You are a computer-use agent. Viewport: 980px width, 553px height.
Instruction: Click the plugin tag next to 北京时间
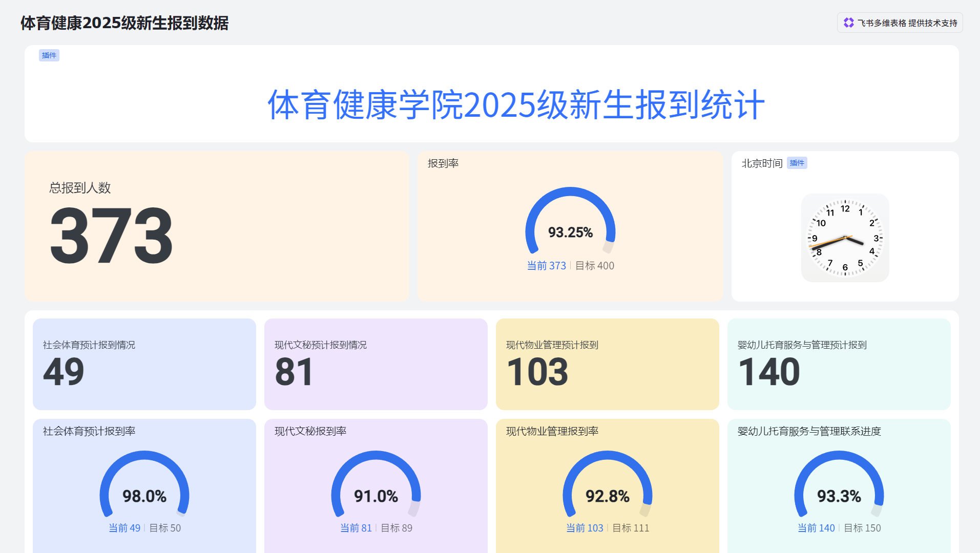tap(797, 163)
